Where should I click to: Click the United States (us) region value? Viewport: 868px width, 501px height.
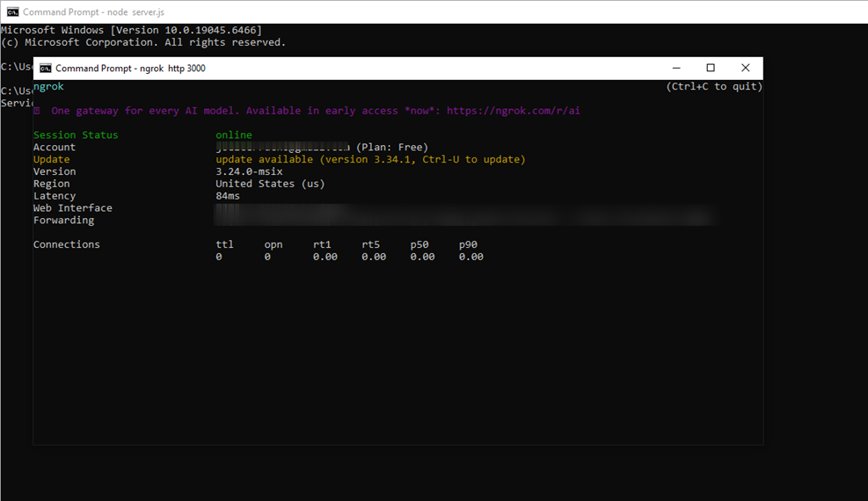[x=270, y=185]
